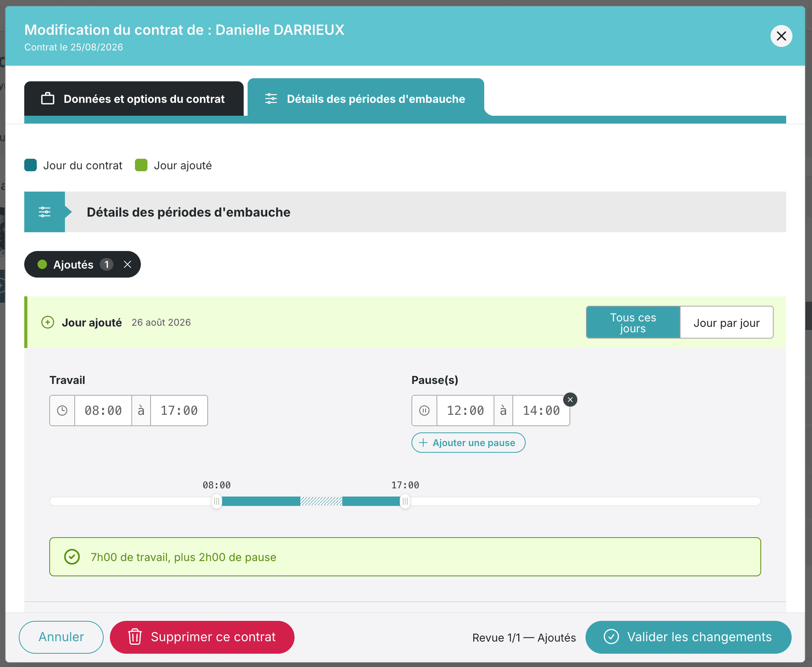Edit the pause end time 14:00

541,411
